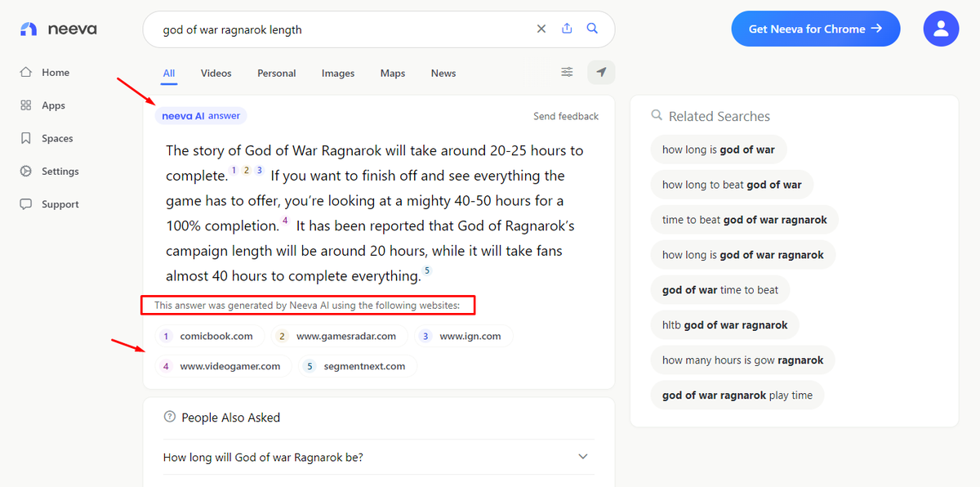Image resolution: width=980 pixels, height=487 pixels.
Task: Select related search 'how long is god of war'
Action: (x=718, y=150)
